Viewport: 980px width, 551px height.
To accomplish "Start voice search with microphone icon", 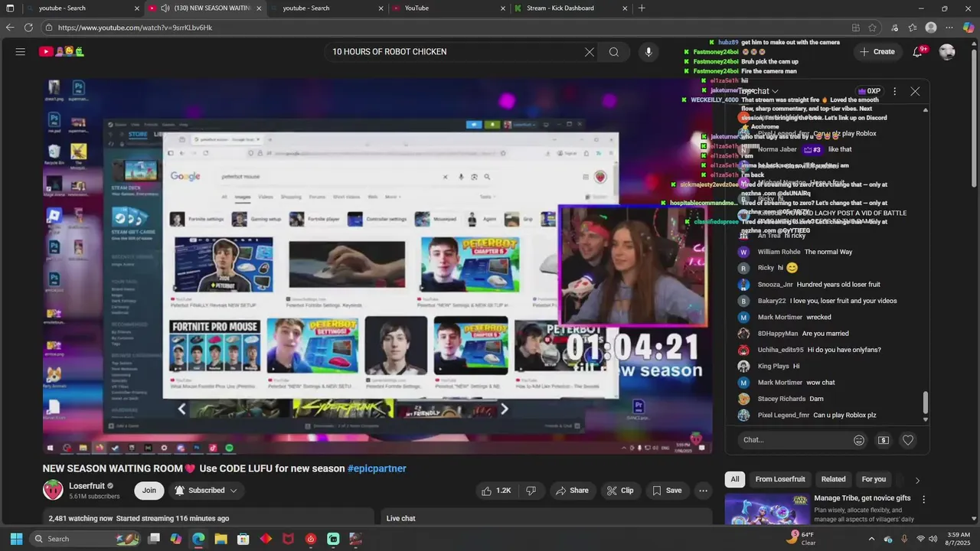I will pos(648,52).
